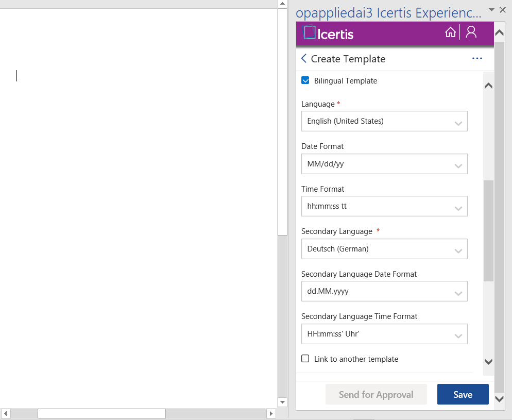512x420 pixels.
Task: Close the Icertis Experience task pane
Action: [503, 10]
